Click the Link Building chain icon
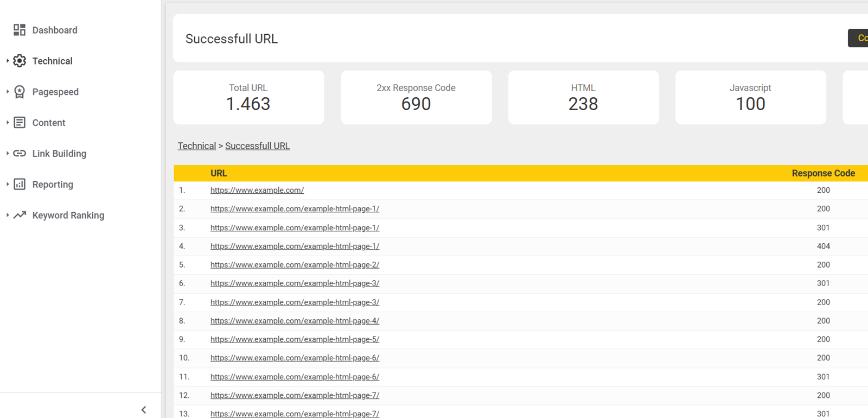Viewport: 868px width, 418px height. click(x=20, y=154)
